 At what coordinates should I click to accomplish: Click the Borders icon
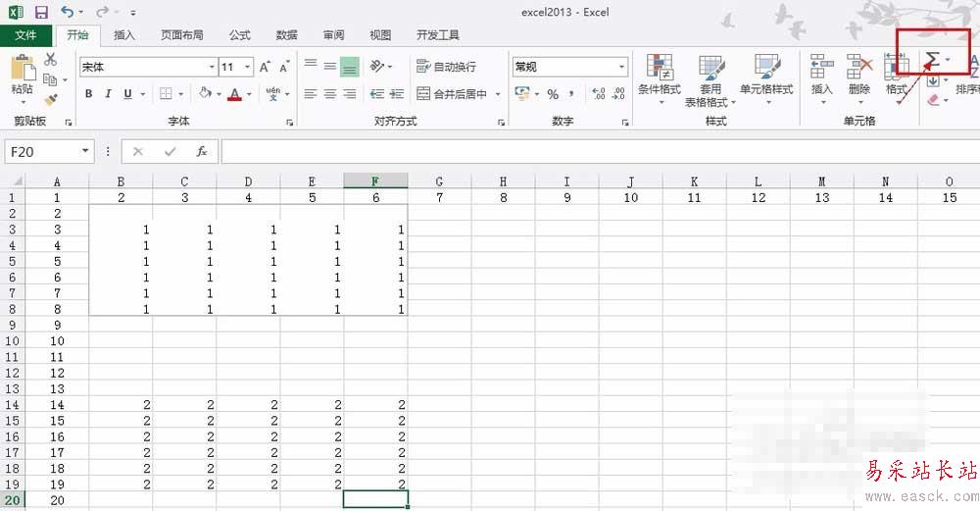167,94
